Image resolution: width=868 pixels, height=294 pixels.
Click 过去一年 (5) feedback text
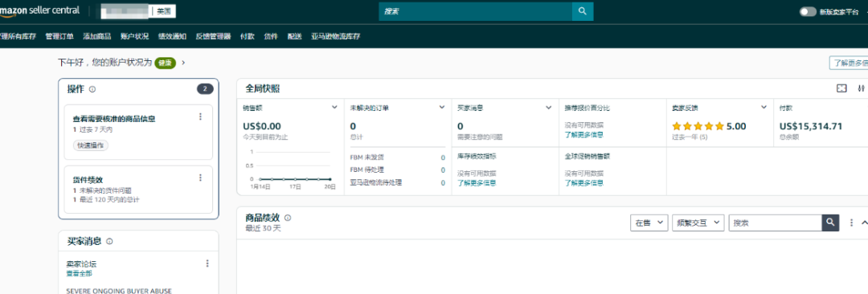(690, 137)
